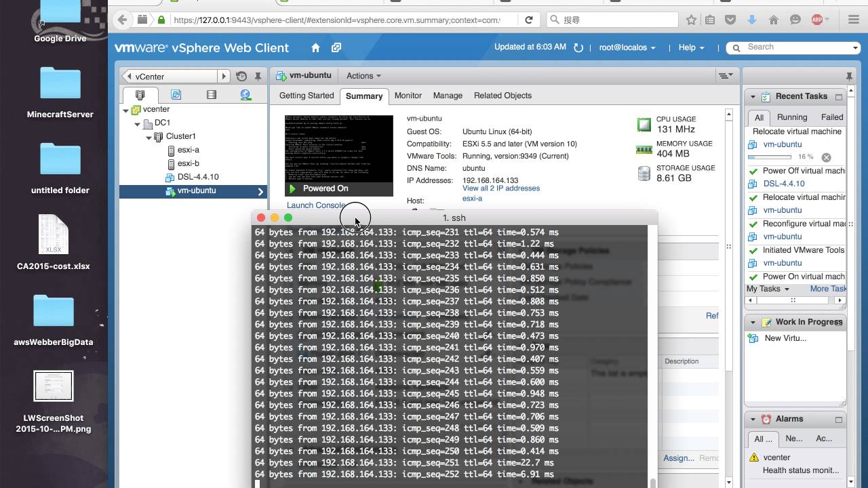The height and width of the screenshot is (488, 868).
Task: Maximize the Alarms panel
Action: click(839, 420)
